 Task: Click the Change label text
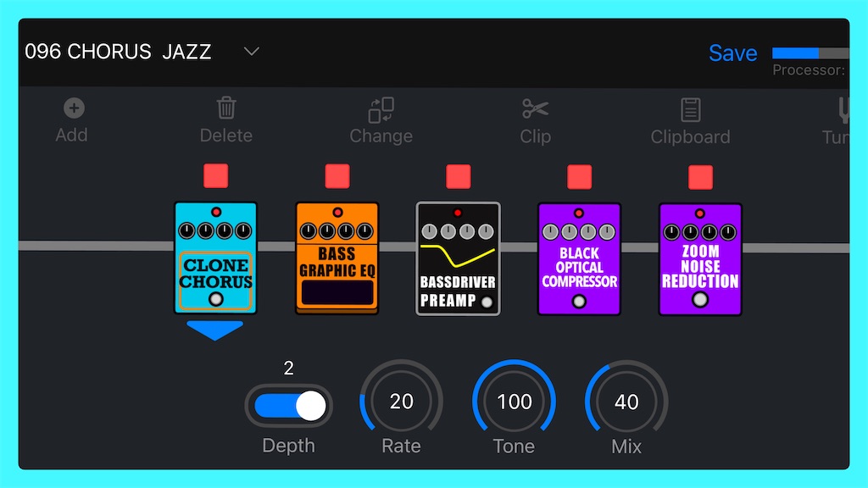(381, 136)
